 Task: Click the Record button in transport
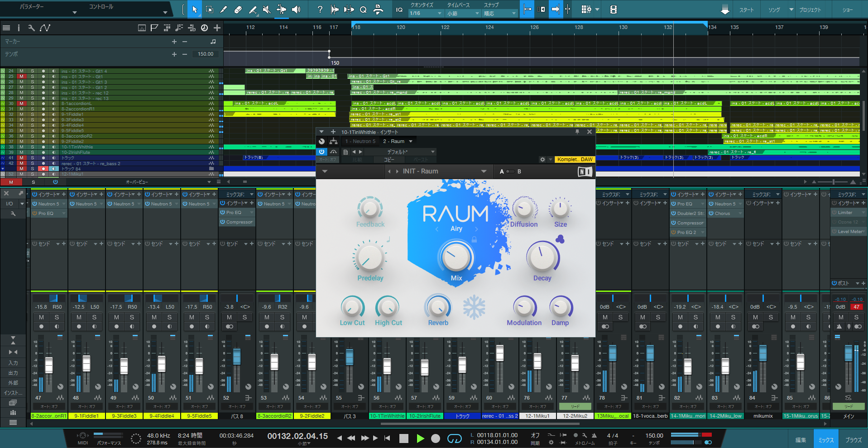pyautogui.click(x=435, y=438)
